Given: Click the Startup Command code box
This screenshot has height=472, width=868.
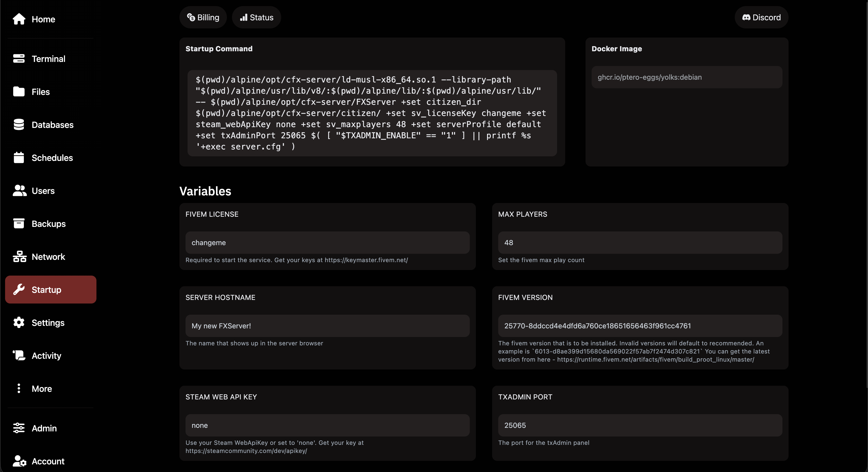Looking at the screenshot, I should tap(372, 113).
